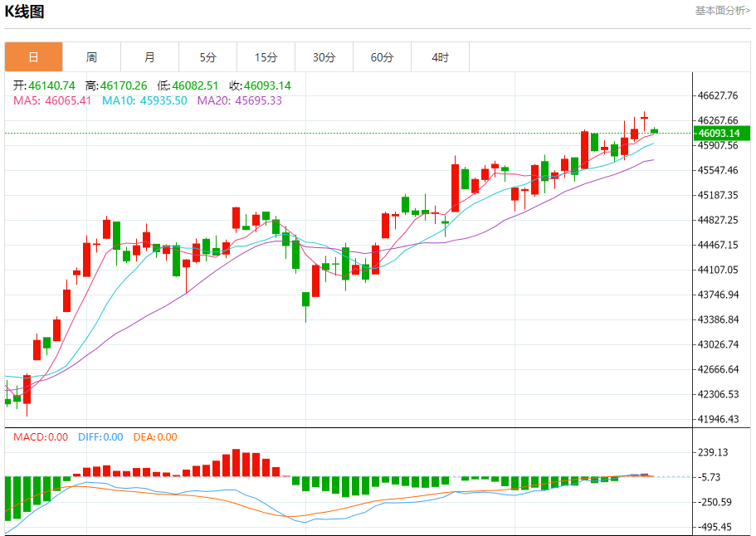This screenshot has width=756, height=536.
Task: Click the MA5: 46065.41 legend
Action: click(x=52, y=100)
